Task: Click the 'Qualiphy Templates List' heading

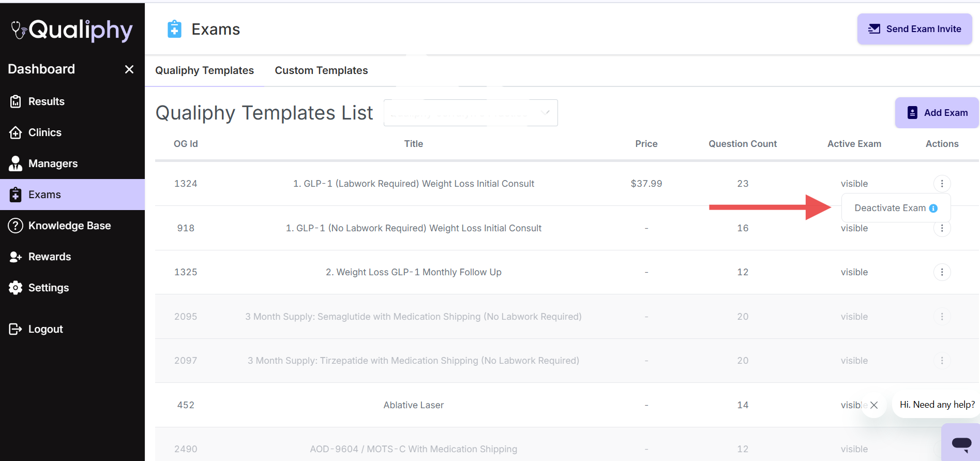Action: 264,113
